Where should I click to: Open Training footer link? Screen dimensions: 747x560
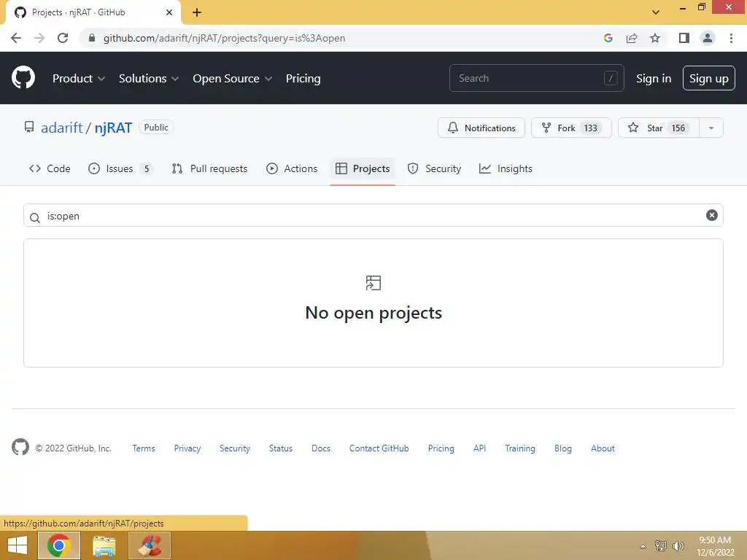(519, 448)
